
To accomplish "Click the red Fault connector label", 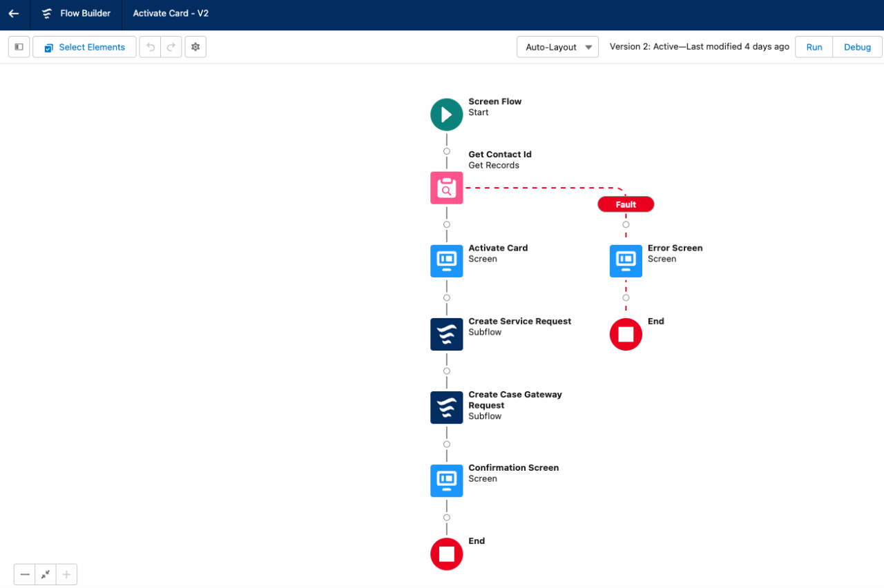I will coord(626,204).
